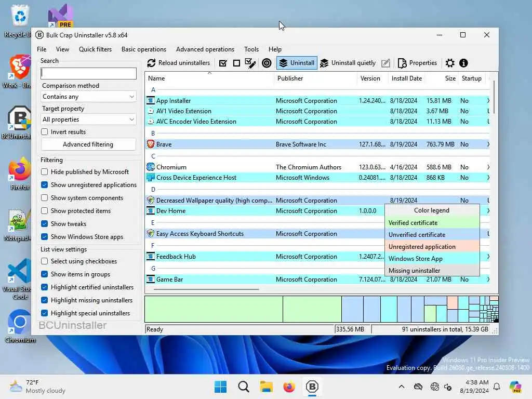Open the Help menu
The height and width of the screenshot is (399, 532).
(x=275, y=49)
